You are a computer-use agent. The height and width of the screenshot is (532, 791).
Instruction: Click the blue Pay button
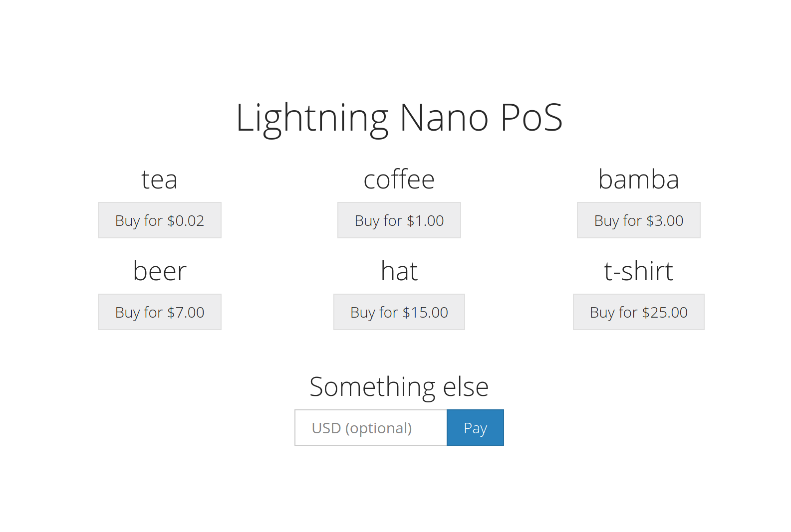(475, 428)
